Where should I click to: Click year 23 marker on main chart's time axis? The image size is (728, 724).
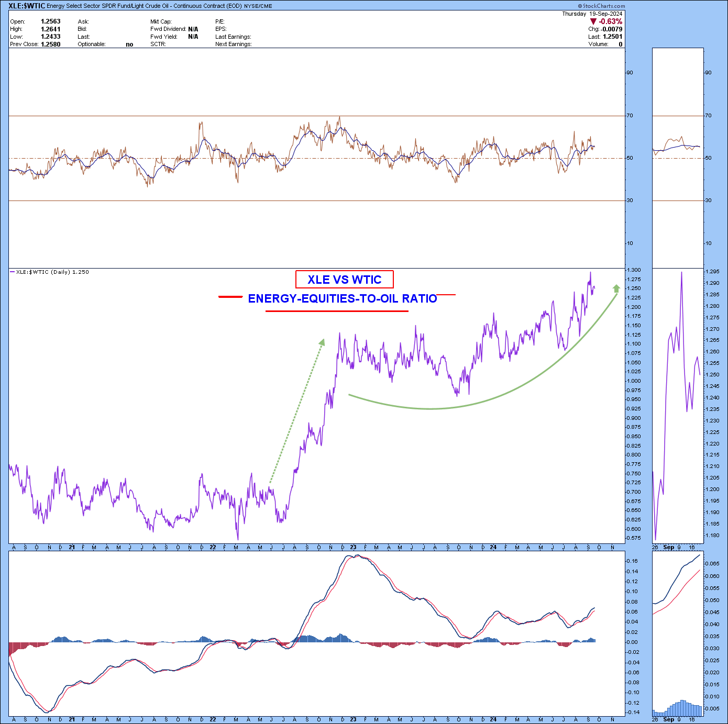pyautogui.click(x=354, y=548)
